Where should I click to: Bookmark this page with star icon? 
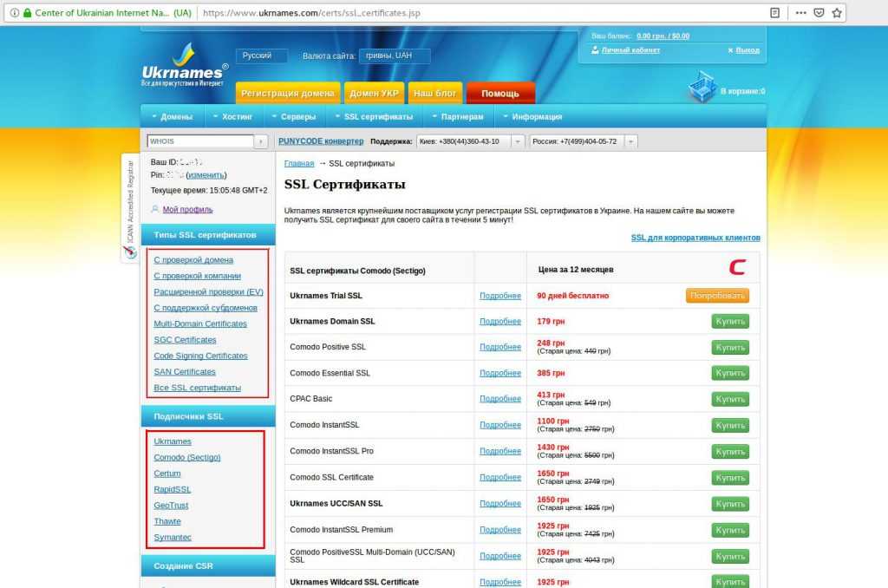point(837,12)
